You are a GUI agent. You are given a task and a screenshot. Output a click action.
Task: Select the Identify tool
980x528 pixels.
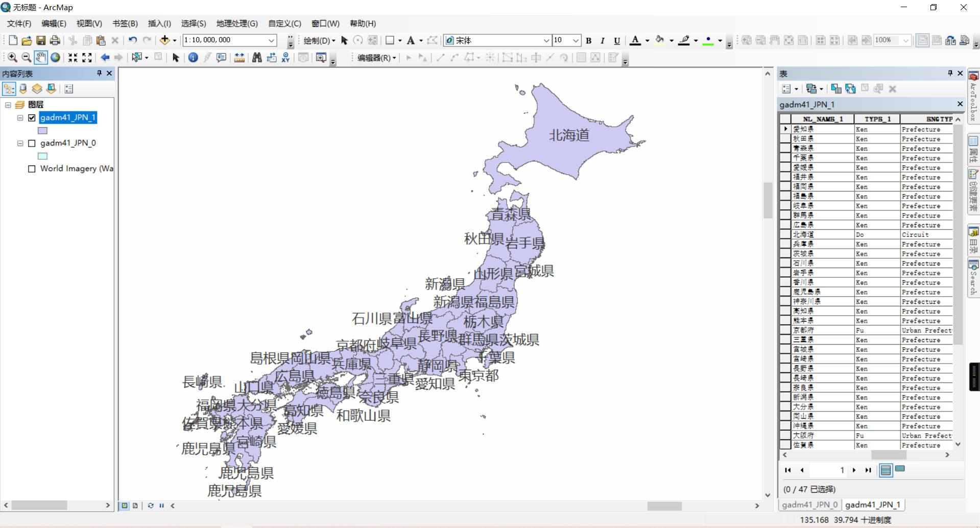click(x=193, y=58)
